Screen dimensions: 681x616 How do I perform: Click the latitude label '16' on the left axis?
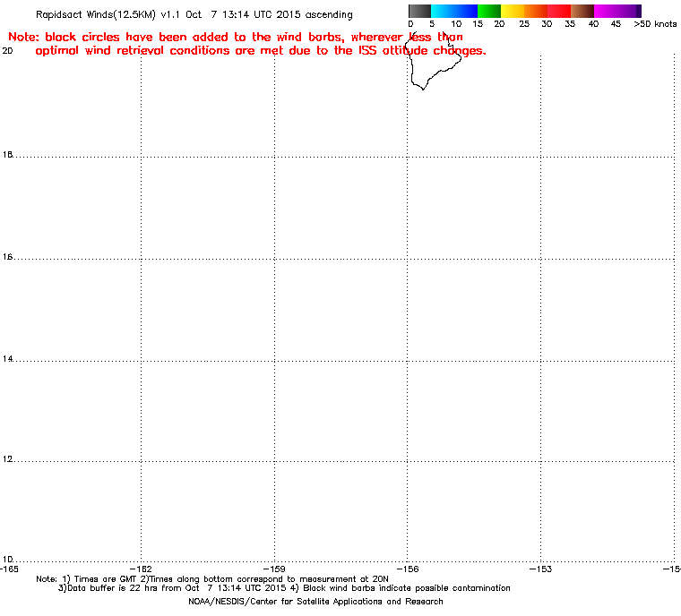(x=8, y=257)
